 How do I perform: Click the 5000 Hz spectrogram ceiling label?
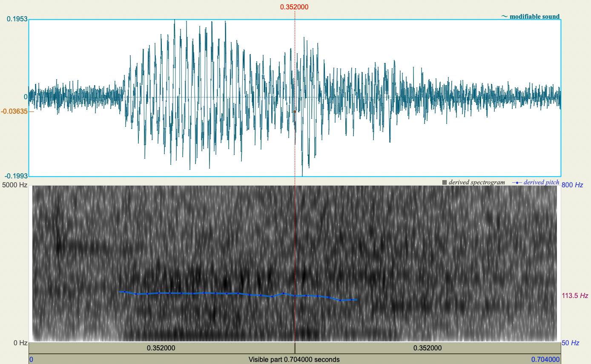pos(14,185)
